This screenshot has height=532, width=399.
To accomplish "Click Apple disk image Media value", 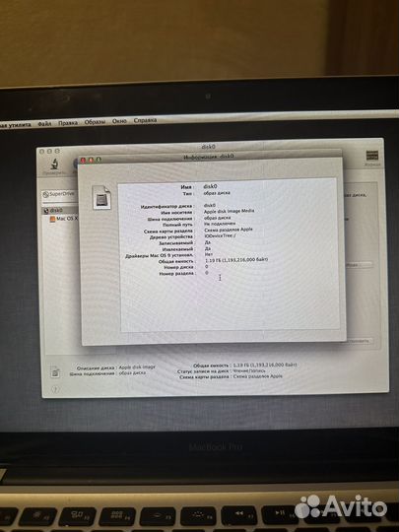I will [x=229, y=211].
